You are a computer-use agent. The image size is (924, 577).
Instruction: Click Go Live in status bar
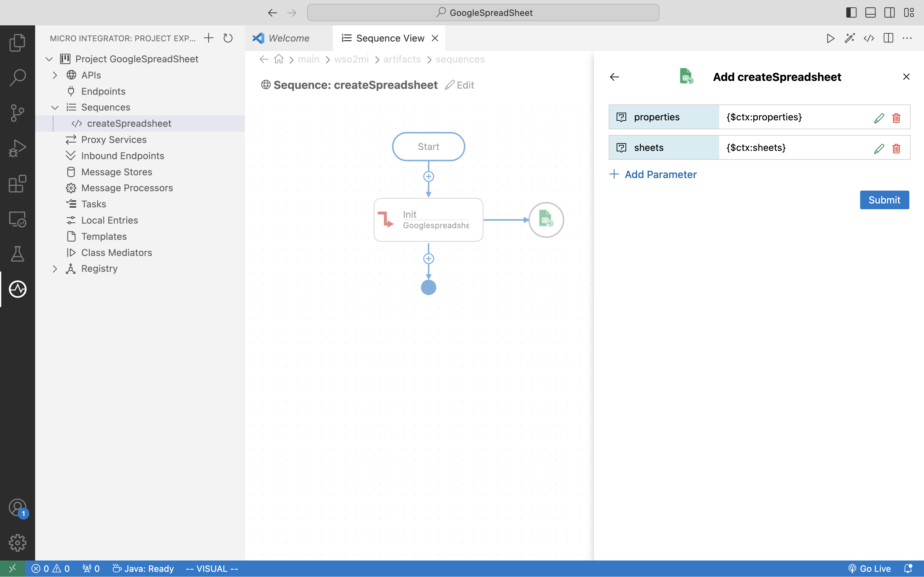click(869, 569)
